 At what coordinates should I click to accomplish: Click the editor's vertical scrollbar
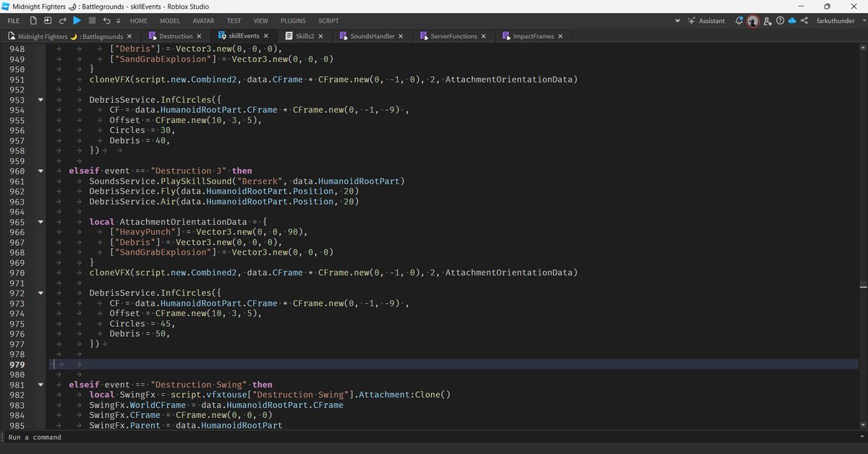coord(864,236)
